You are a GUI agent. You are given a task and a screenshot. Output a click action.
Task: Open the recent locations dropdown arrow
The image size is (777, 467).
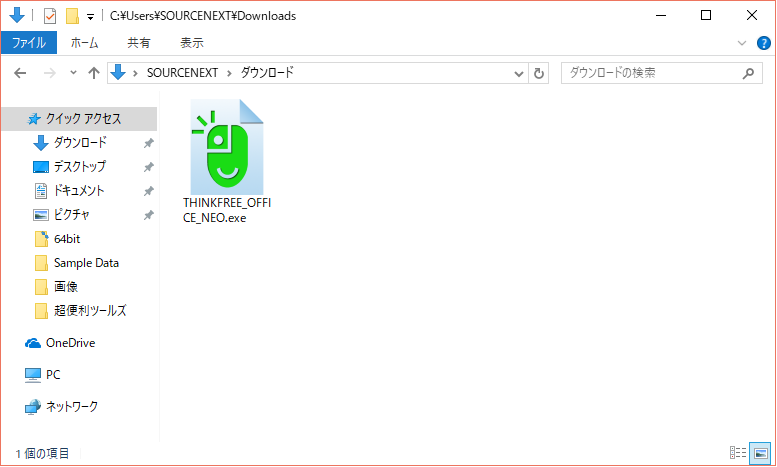click(x=73, y=73)
